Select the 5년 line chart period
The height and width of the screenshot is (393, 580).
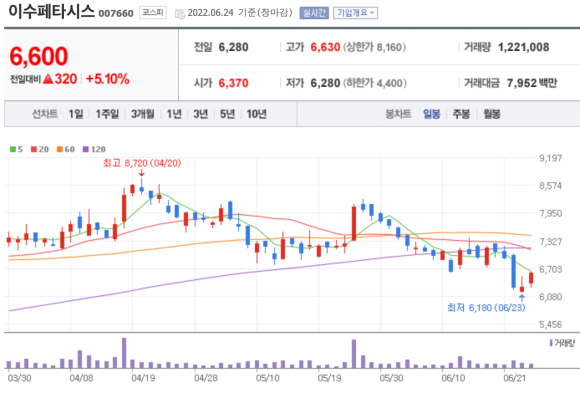coord(227,114)
